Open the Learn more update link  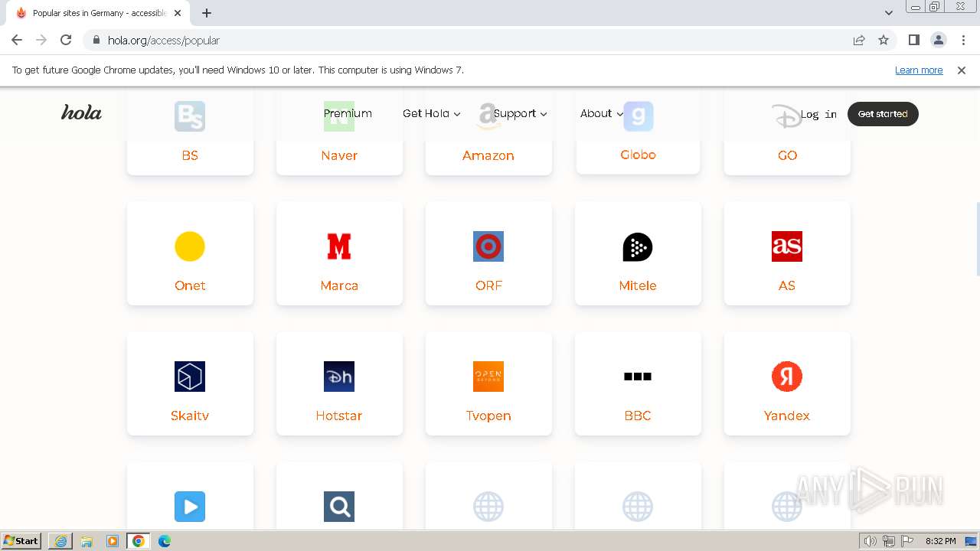click(919, 70)
